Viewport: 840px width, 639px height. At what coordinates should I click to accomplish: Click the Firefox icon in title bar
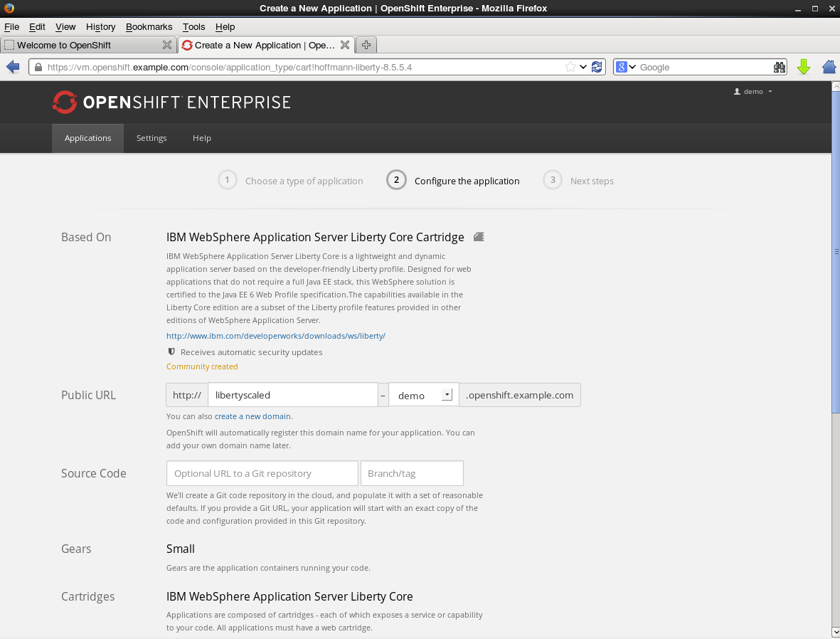click(9, 8)
